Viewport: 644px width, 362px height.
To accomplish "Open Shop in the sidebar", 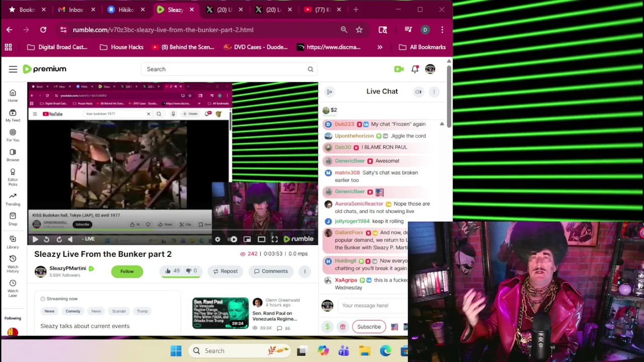I will click(x=13, y=219).
